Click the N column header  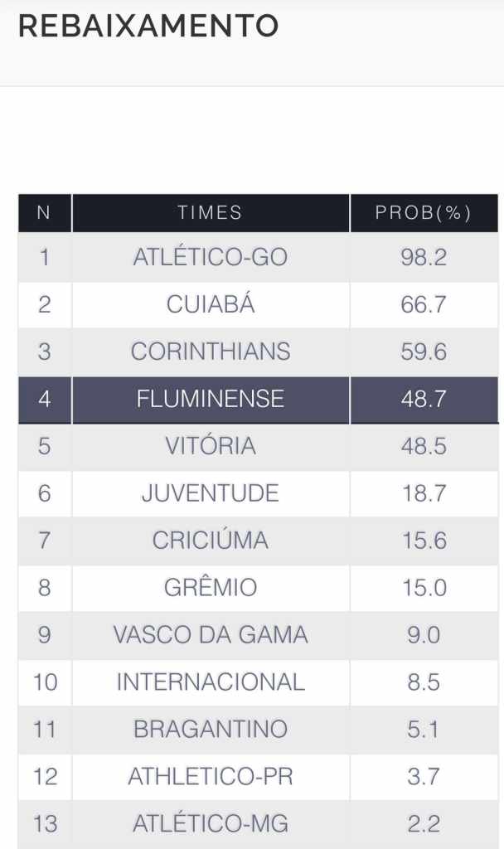pyautogui.click(x=45, y=213)
